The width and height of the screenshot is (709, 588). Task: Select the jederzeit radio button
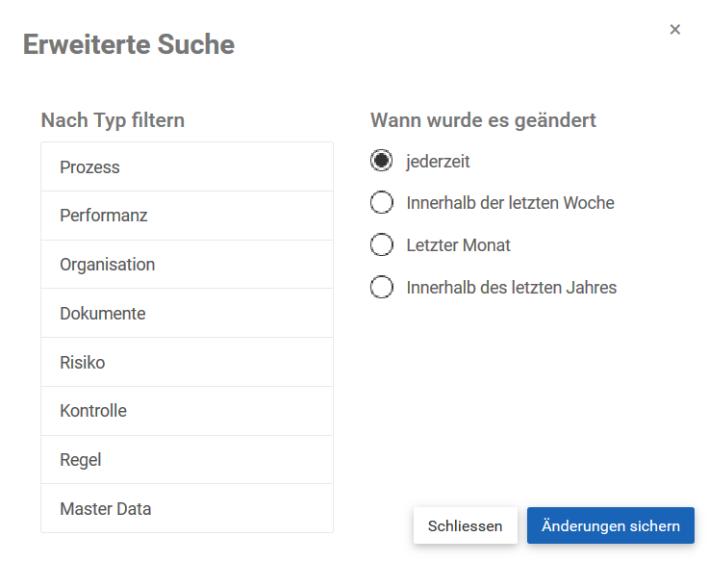(382, 161)
